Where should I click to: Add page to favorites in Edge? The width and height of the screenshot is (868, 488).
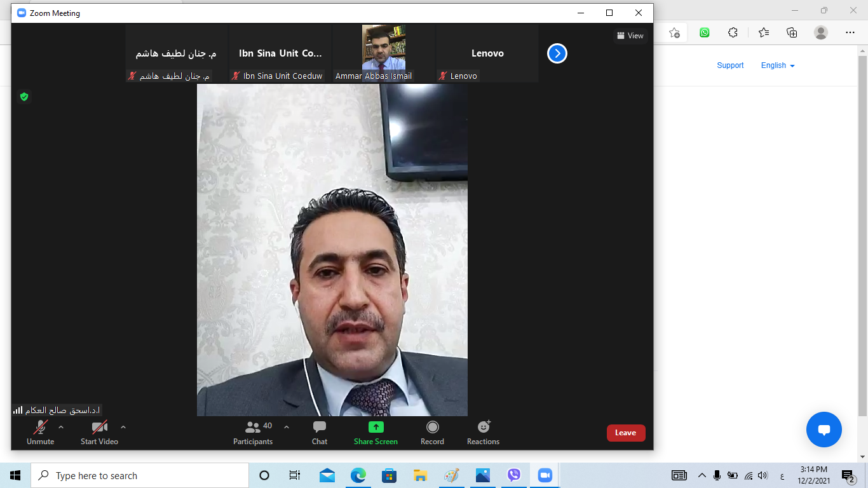point(675,32)
